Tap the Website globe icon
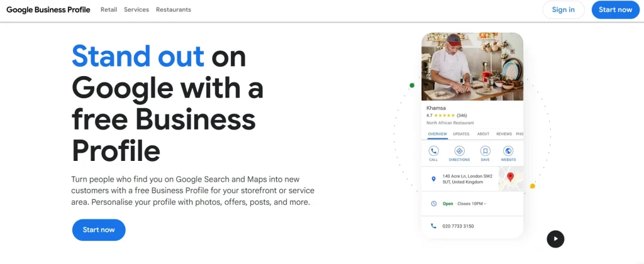This screenshot has height=264, width=644. (x=508, y=151)
